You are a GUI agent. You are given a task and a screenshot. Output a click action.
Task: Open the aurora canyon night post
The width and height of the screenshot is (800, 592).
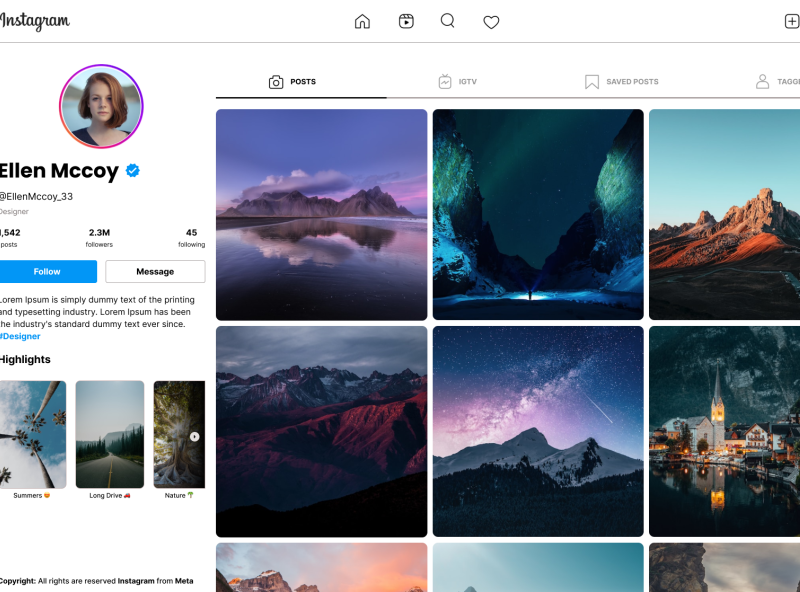coord(538,215)
